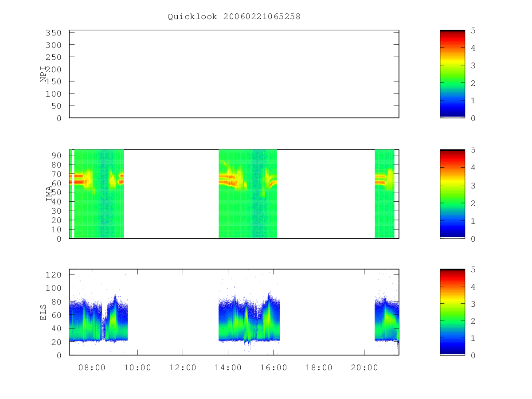Click the 90 tick on IMA axis
Screen dimensions: 532x399
coord(57,155)
